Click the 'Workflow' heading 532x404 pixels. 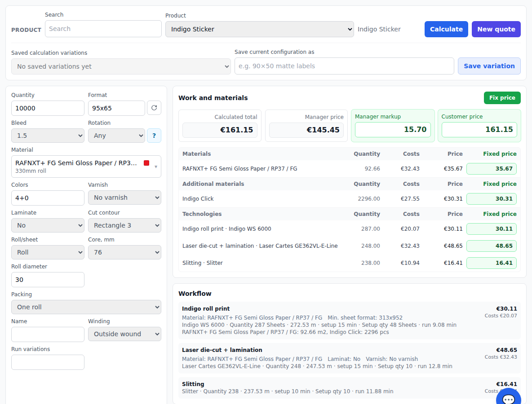[195, 294]
